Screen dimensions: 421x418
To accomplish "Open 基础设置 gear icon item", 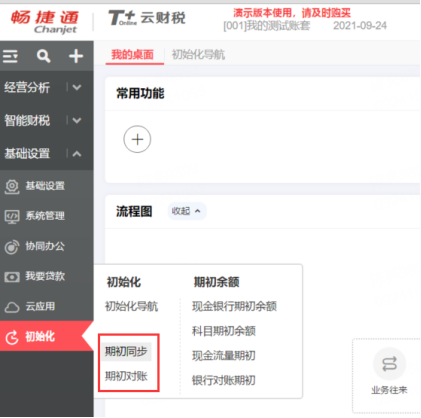I will 12,186.
